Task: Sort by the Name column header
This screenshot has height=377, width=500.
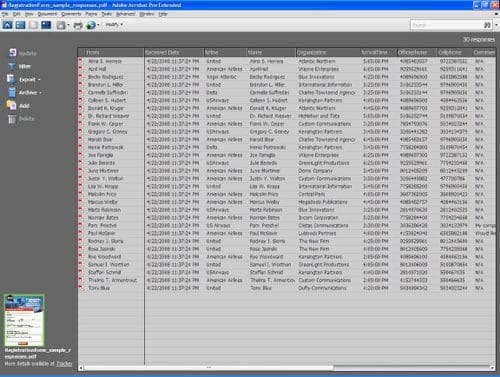Action: coord(271,52)
